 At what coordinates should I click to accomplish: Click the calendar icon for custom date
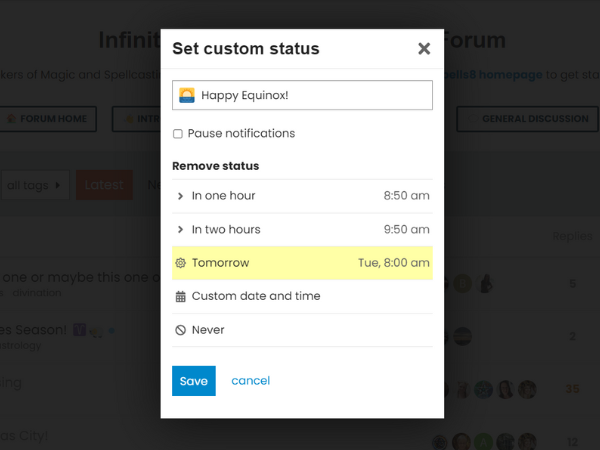[180, 297]
